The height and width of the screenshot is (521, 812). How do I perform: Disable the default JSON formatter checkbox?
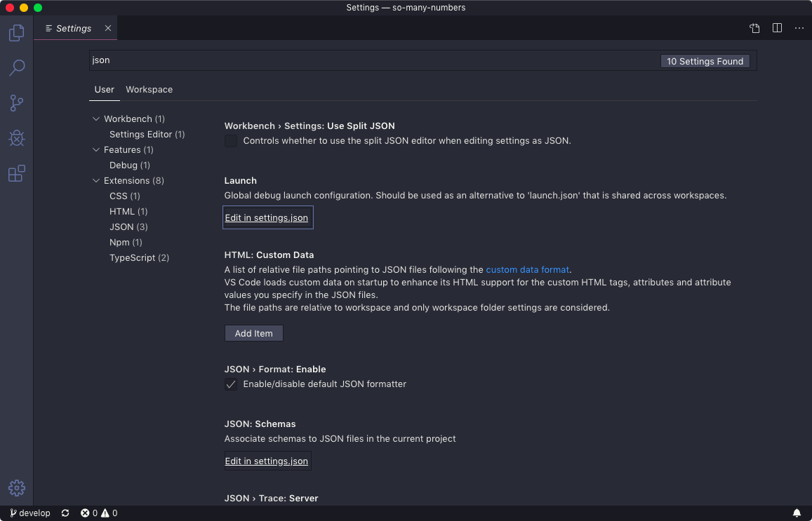(x=231, y=384)
